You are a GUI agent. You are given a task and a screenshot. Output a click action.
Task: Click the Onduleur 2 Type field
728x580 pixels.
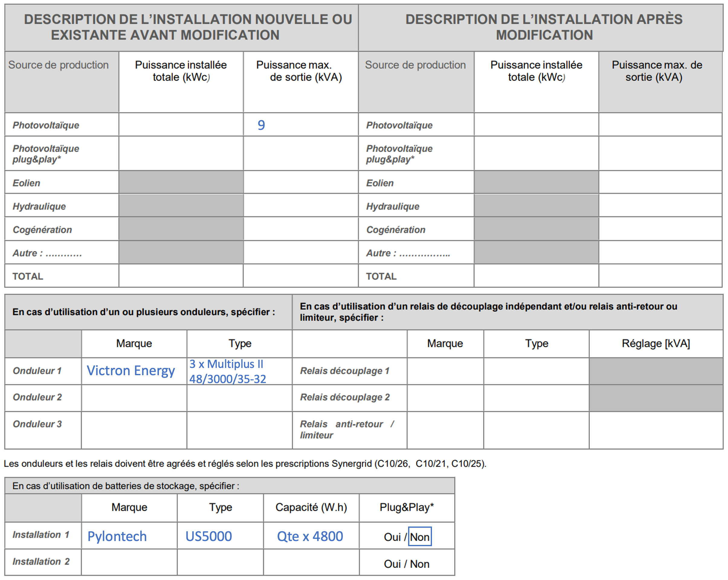(x=240, y=398)
